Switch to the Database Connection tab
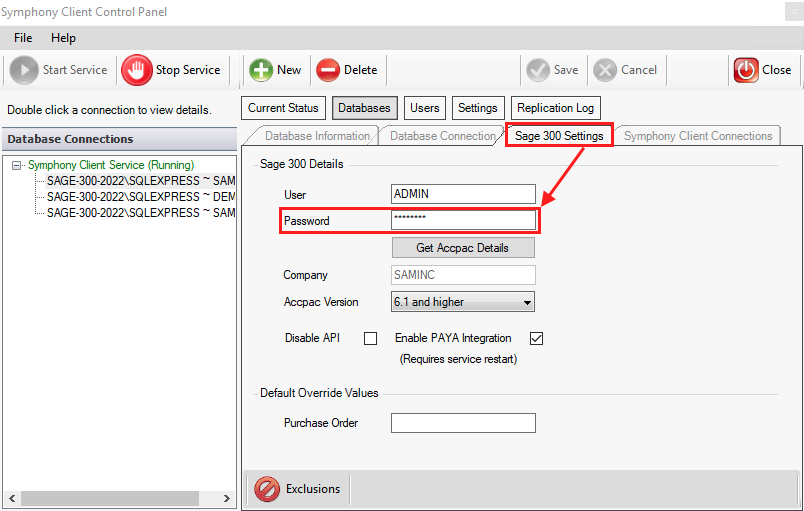 tap(442, 136)
